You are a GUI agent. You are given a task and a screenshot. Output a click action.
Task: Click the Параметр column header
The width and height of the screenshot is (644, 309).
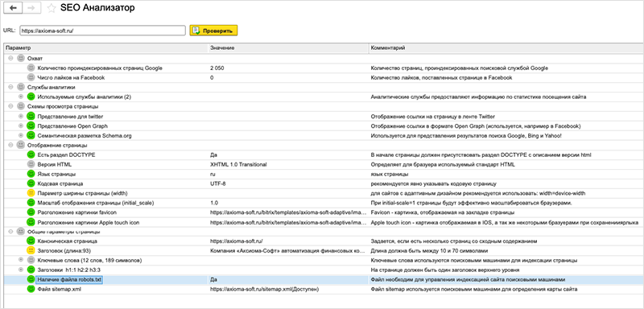click(x=106, y=48)
